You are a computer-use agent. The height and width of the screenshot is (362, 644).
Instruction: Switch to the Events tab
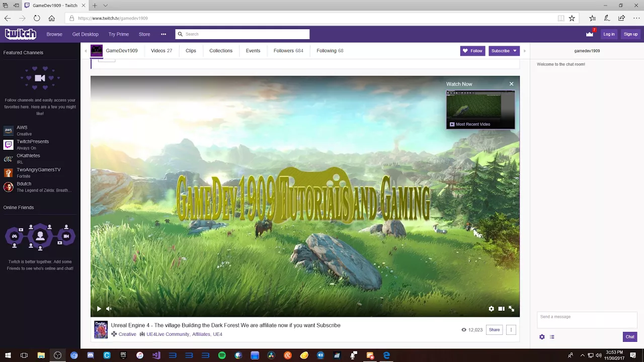click(253, 51)
